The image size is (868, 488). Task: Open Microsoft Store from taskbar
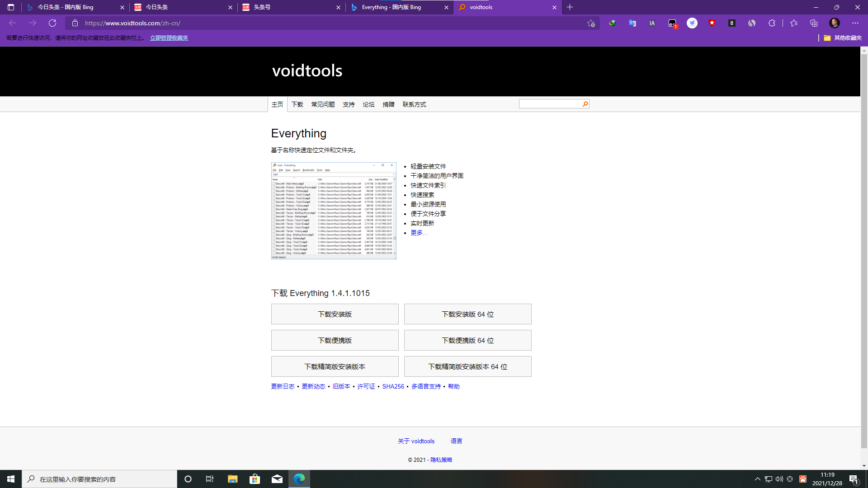point(255,479)
